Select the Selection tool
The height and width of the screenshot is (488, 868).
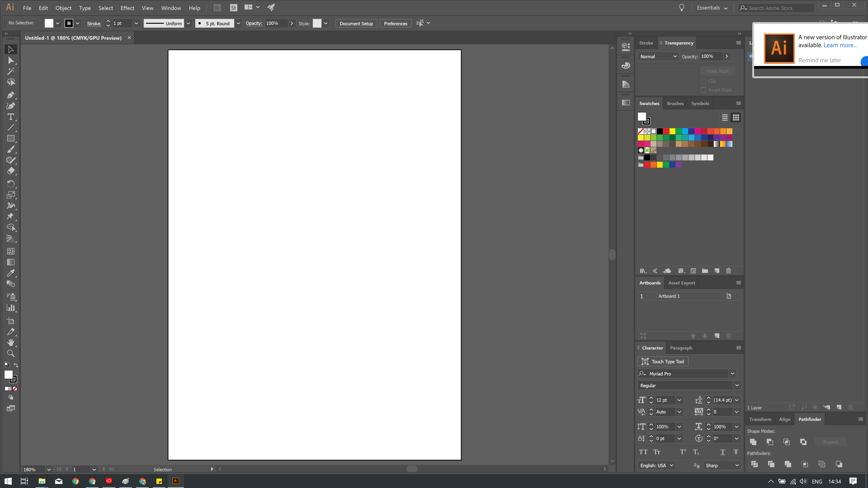pos(10,49)
